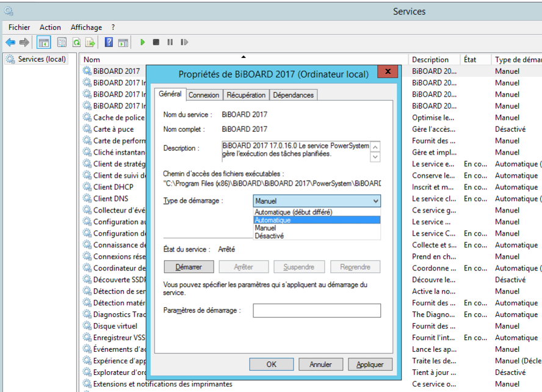Screen dimensions: 542x392
Task: Toggle the action pane toolbar icon
Action: tap(123, 43)
